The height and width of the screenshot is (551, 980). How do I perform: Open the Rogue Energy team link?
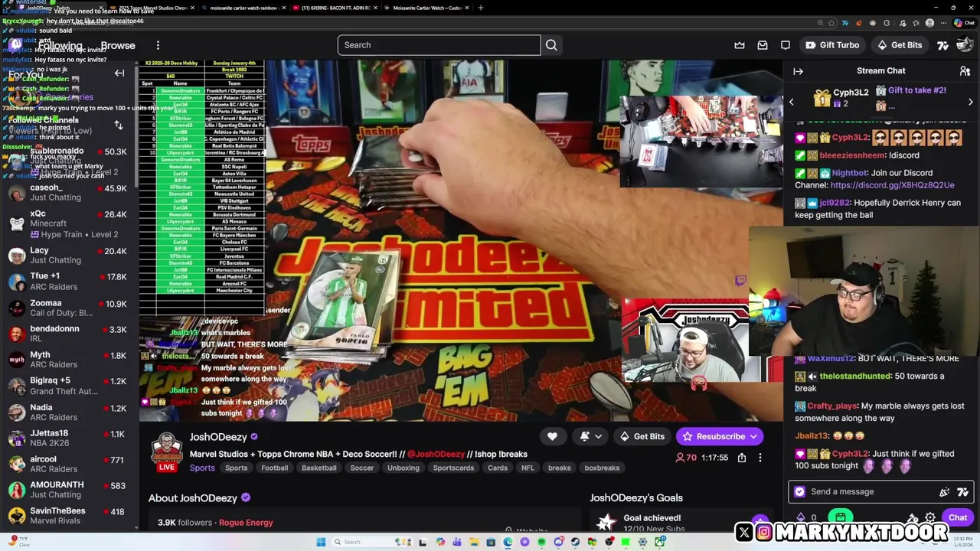246,523
